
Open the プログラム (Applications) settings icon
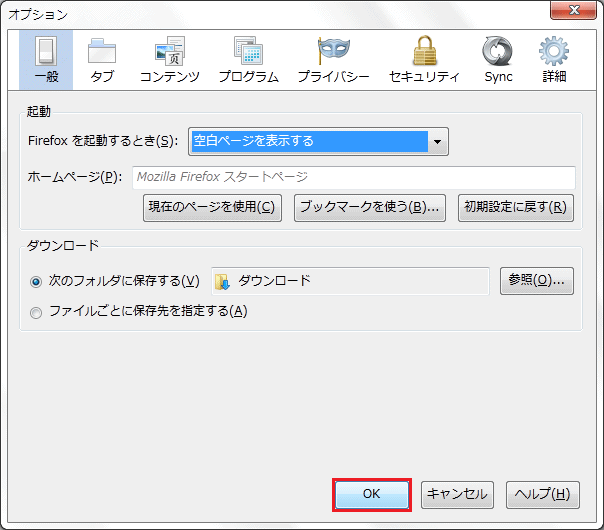[249, 50]
